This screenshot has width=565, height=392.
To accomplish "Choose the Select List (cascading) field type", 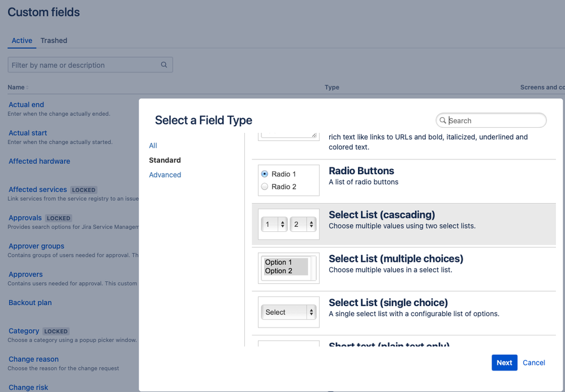I will tap(404, 225).
